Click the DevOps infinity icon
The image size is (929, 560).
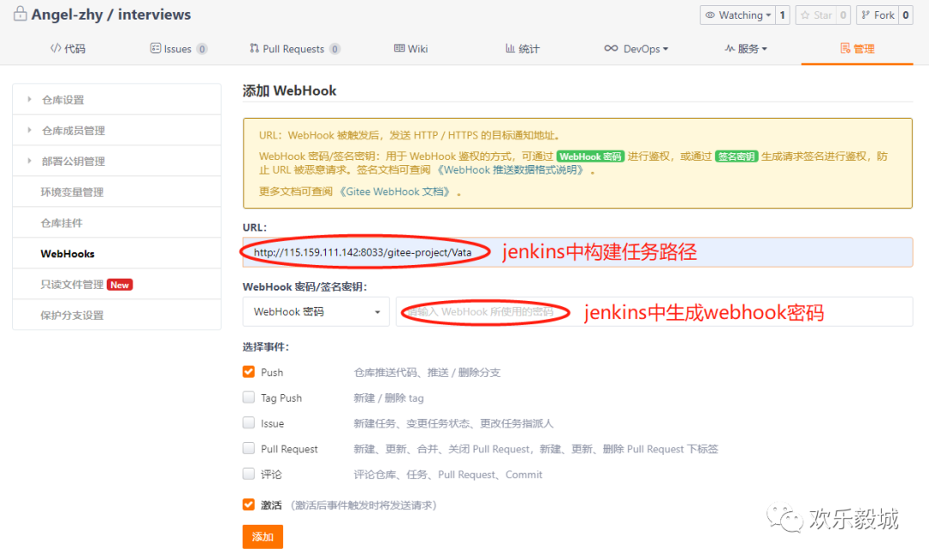(x=611, y=48)
